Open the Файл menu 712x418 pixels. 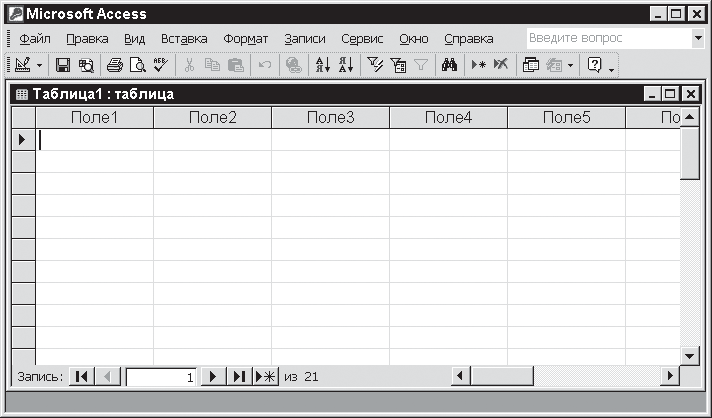(35, 38)
